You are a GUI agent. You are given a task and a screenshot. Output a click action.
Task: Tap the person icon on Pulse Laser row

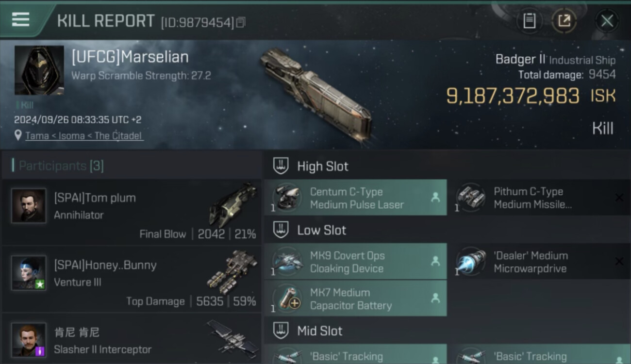pos(435,198)
